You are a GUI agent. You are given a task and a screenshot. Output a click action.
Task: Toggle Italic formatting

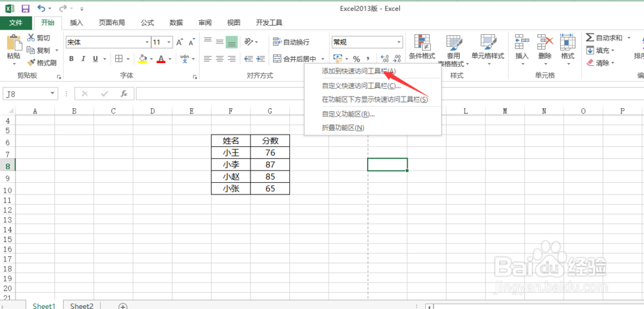coord(83,59)
